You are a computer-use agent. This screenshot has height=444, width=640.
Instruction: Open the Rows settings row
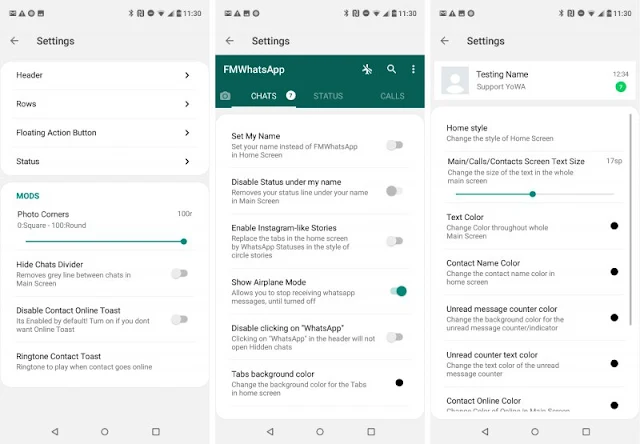104,104
